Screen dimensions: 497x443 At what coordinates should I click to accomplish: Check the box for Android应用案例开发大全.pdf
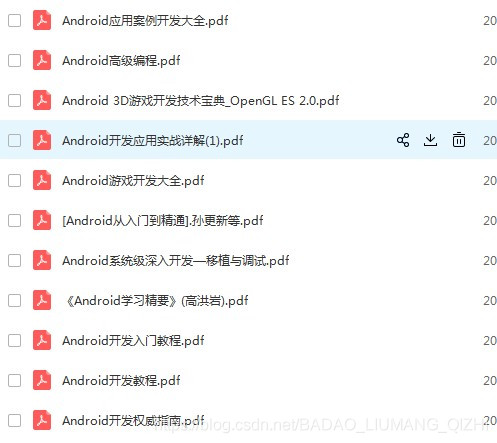point(14,20)
